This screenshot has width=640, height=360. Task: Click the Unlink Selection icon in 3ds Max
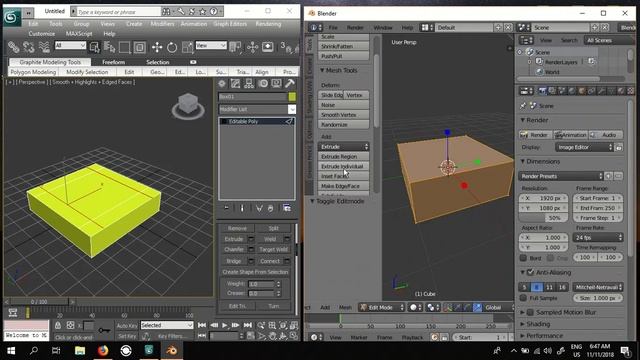[x=29, y=47]
